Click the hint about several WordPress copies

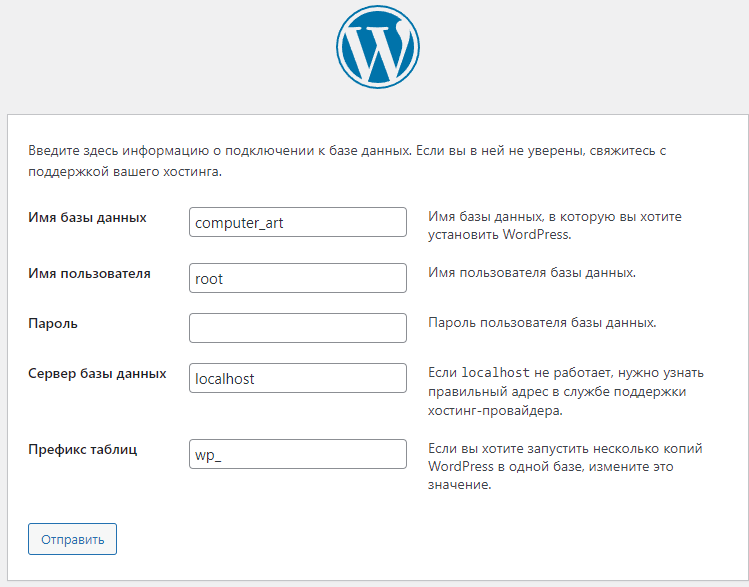[565, 467]
